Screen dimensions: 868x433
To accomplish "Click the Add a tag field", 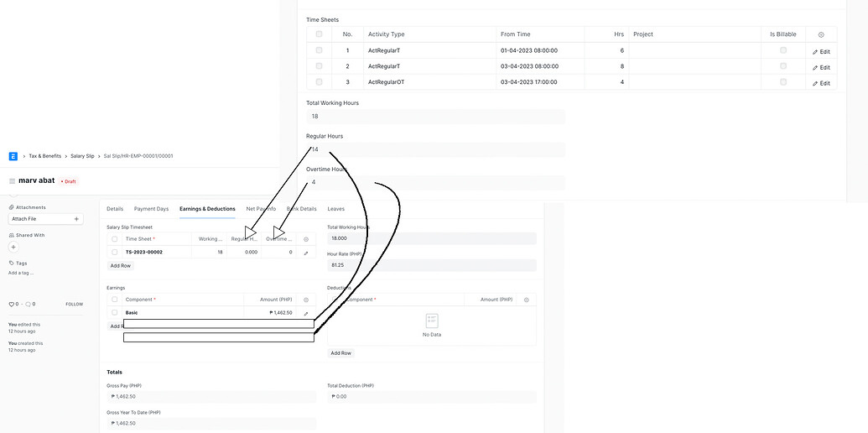I will click(21, 273).
